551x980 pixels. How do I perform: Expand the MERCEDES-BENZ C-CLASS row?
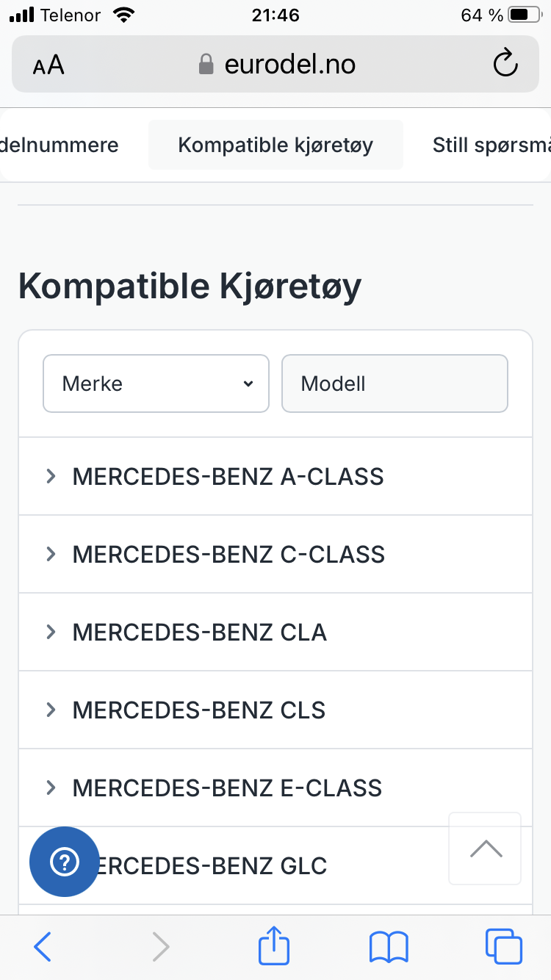(228, 555)
